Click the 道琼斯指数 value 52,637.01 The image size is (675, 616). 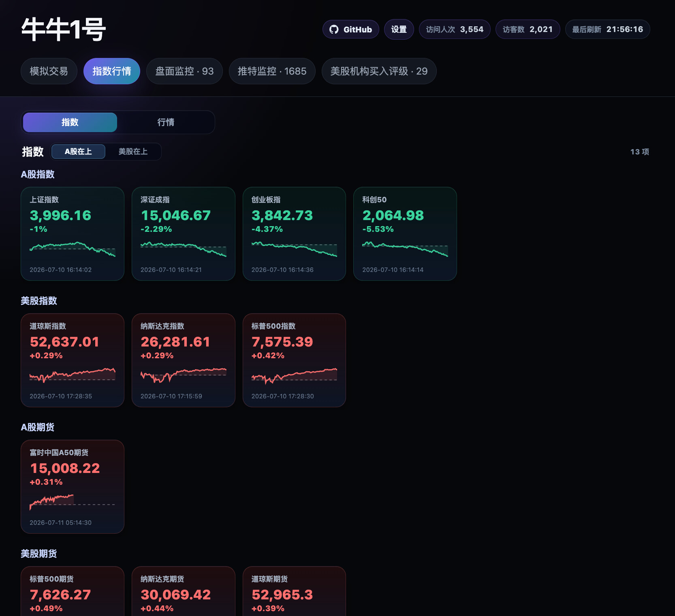(x=64, y=342)
